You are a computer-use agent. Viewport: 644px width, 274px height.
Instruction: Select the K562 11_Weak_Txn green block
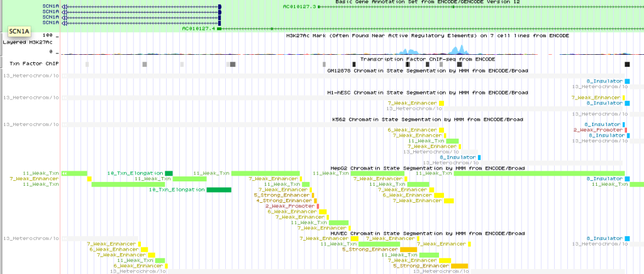point(452,141)
